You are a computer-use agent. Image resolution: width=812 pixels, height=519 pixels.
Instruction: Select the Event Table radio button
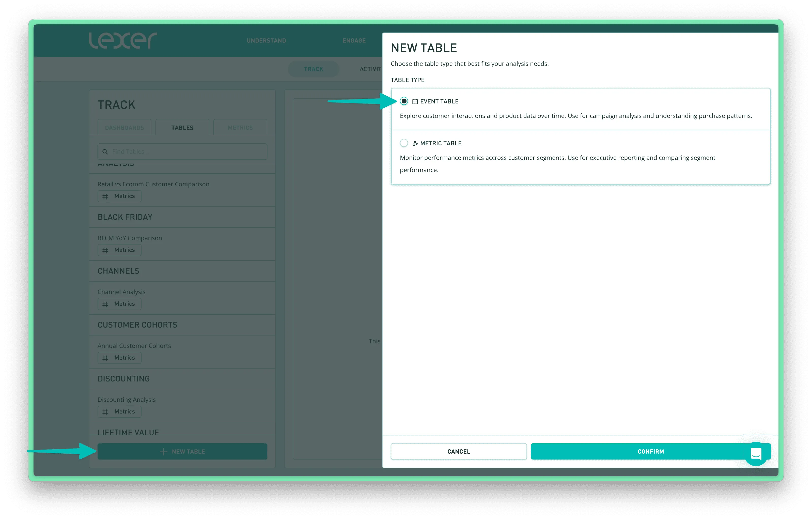coord(404,101)
